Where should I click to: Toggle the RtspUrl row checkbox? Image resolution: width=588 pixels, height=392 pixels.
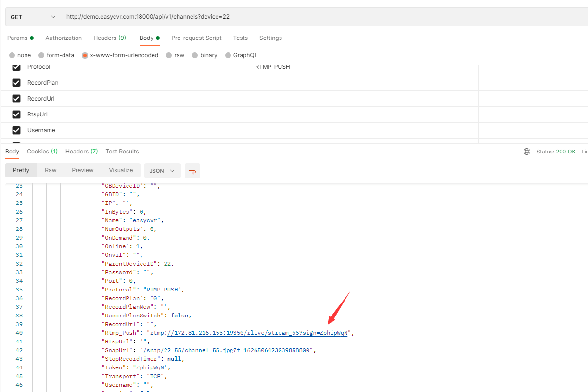[x=16, y=114]
